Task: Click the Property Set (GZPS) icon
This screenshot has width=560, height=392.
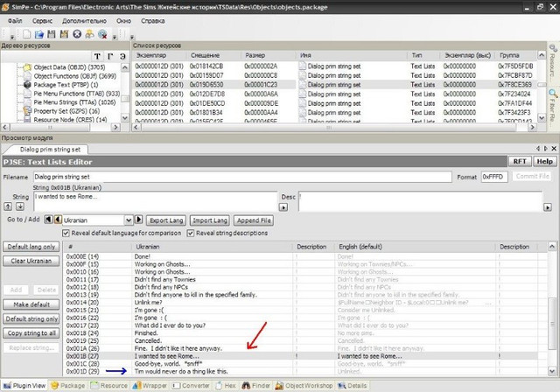Action: (x=27, y=110)
